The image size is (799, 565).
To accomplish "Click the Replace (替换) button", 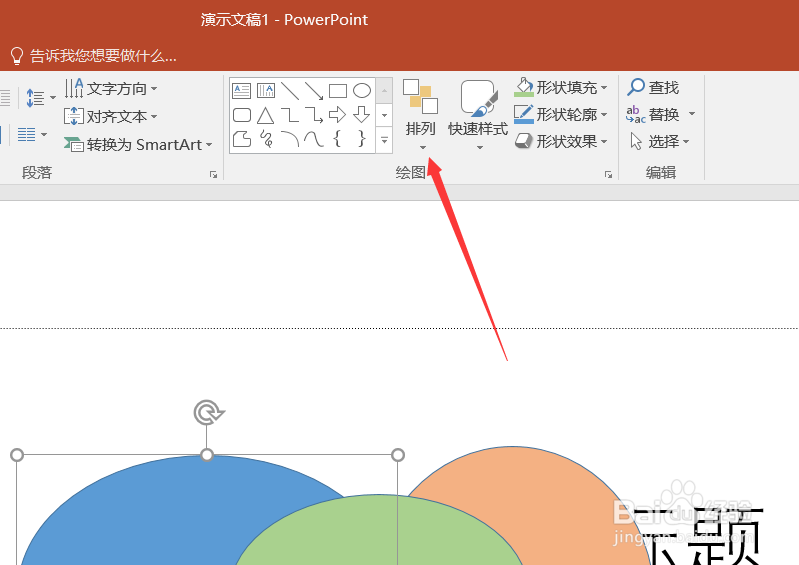I will tap(654, 115).
